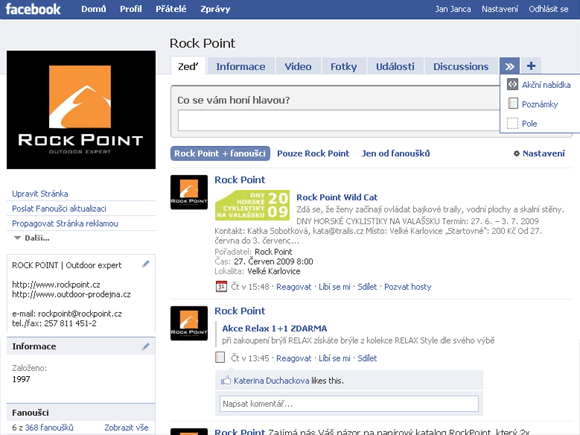
Task: Click Rock Point avatar on Akce Relax post
Action: click(189, 323)
